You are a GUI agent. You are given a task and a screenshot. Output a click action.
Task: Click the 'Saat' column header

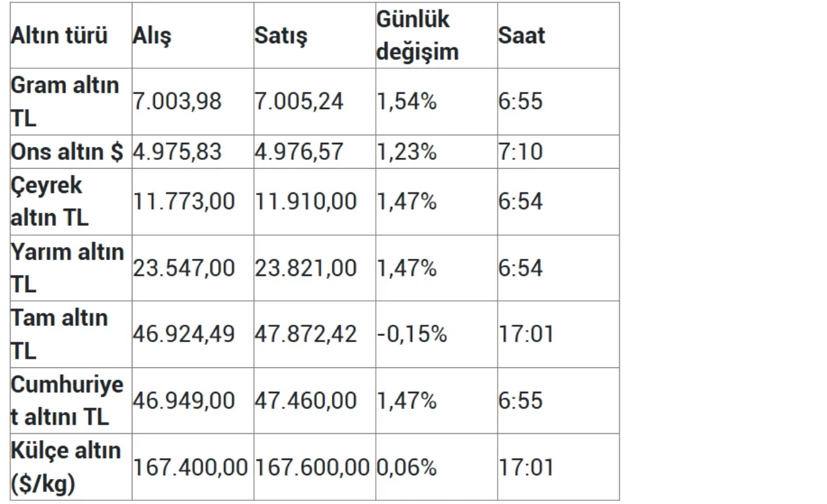pos(521,36)
